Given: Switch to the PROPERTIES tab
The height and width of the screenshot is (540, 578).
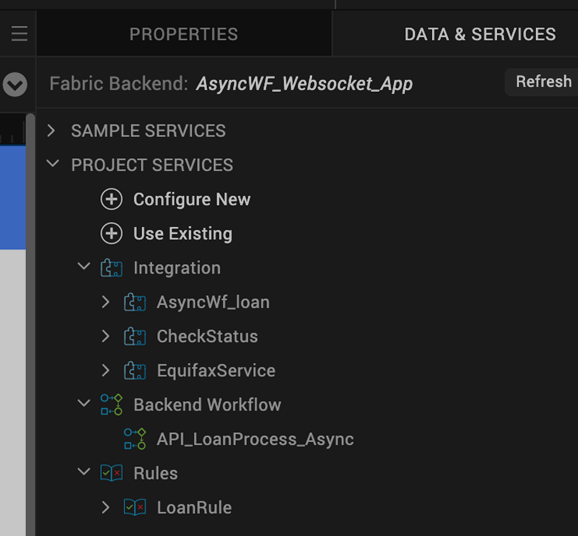Looking at the screenshot, I should 184,34.
